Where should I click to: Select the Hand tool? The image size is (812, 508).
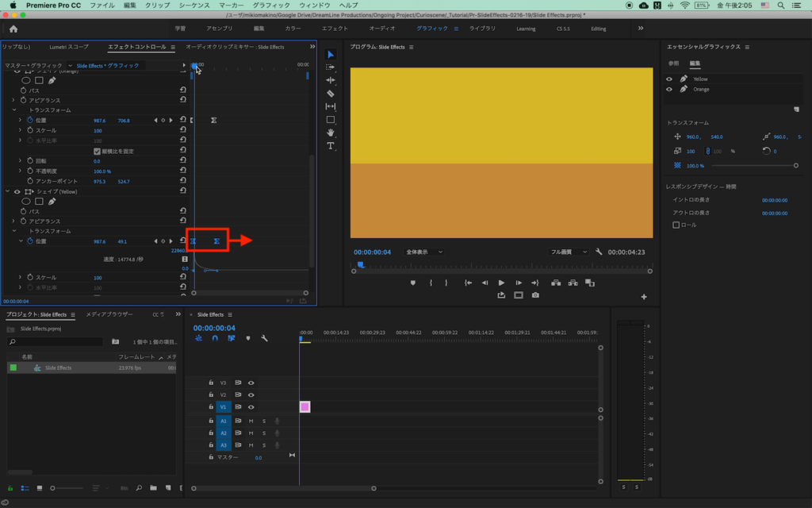tap(331, 133)
